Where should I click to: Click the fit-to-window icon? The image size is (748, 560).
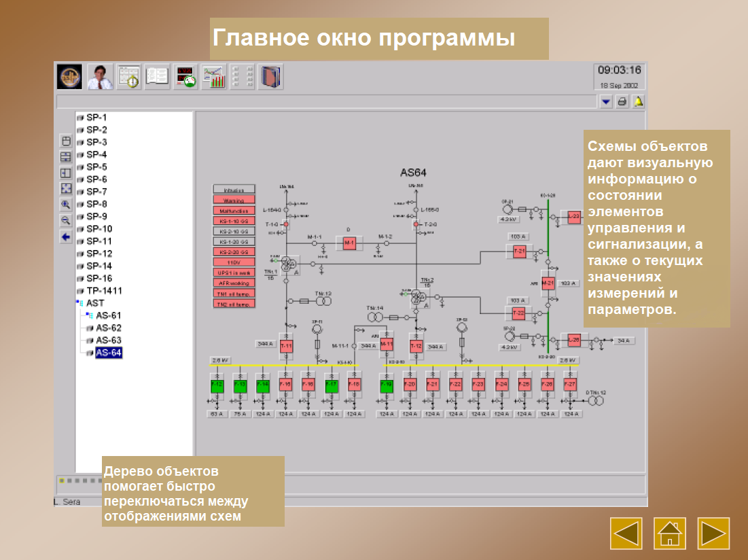point(66,188)
